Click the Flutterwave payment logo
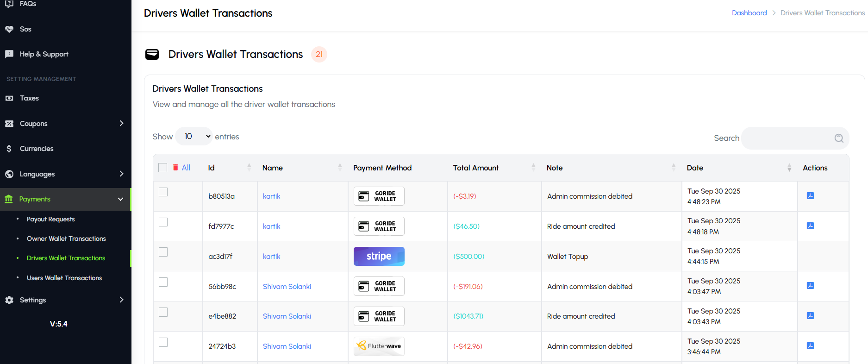This screenshot has width=868, height=364. [379, 346]
